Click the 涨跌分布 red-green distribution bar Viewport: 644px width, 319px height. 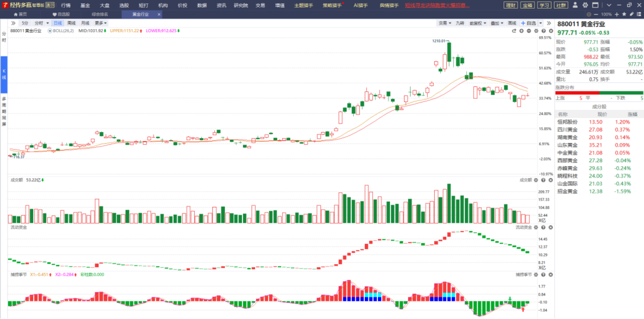(x=599, y=93)
